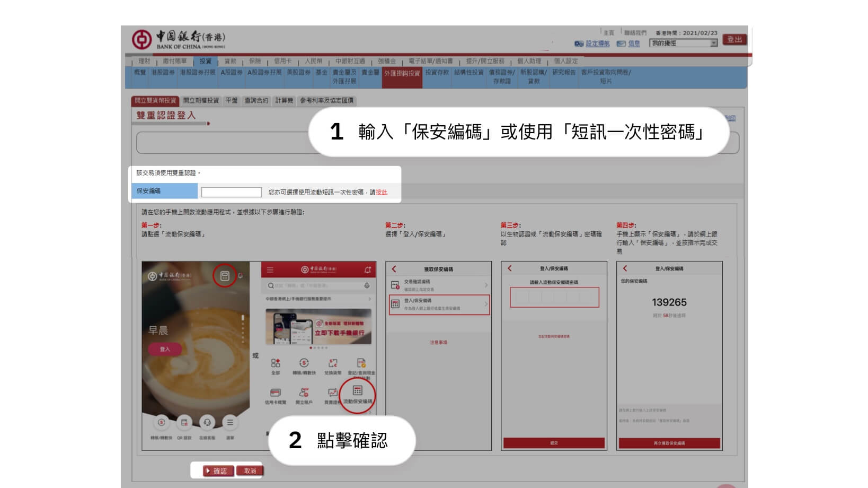868x488 pixels.
Task: Click the 注意事項 red text
Action: (439, 343)
